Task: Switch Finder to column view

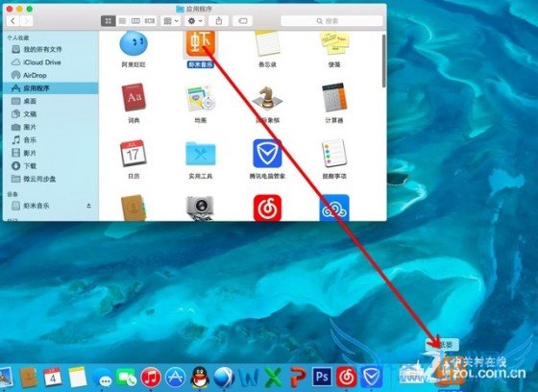Action: 135,21
